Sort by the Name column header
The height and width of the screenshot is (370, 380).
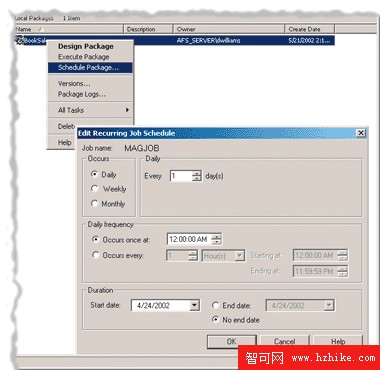(69, 29)
